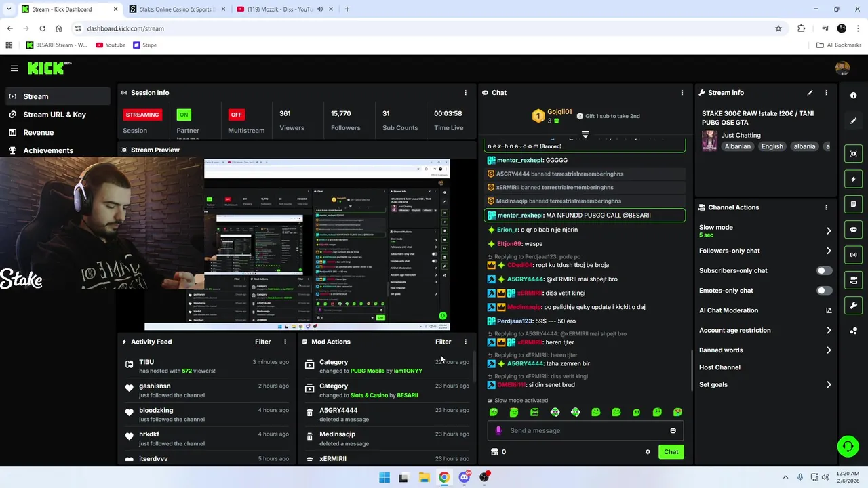Click the three-dots cluster icon in right rail
This screenshot has height=488, width=868.
coord(853,331)
